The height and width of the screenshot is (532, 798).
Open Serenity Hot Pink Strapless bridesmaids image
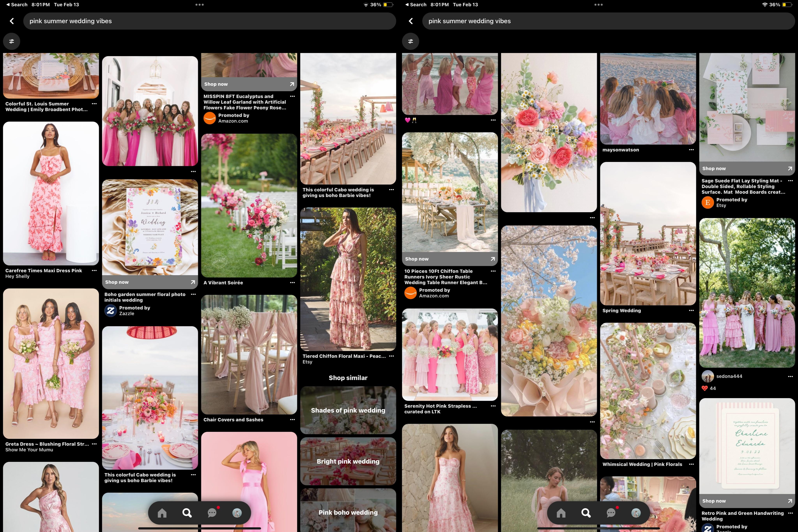click(x=450, y=354)
